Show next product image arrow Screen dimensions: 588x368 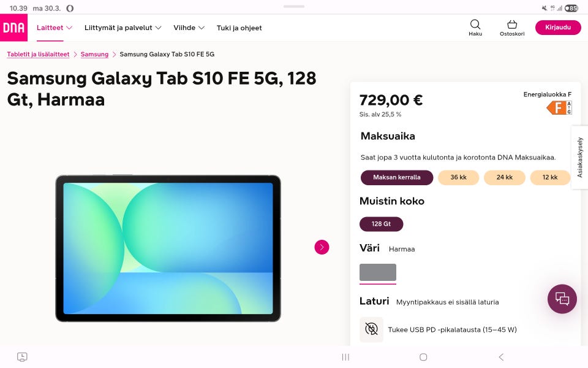[x=322, y=247]
